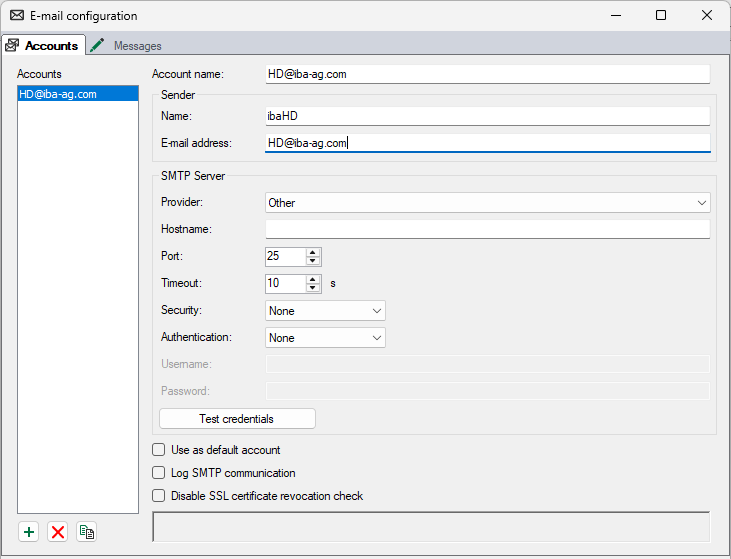This screenshot has width=731, height=559.
Task: Open the Authentication dropdown
Action: (325, 338)
